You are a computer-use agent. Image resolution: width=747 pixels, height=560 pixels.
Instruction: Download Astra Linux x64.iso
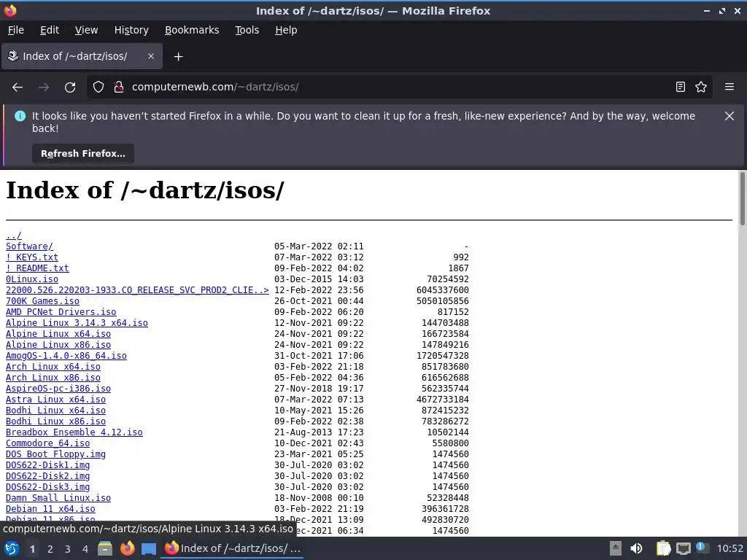point(55,400)
